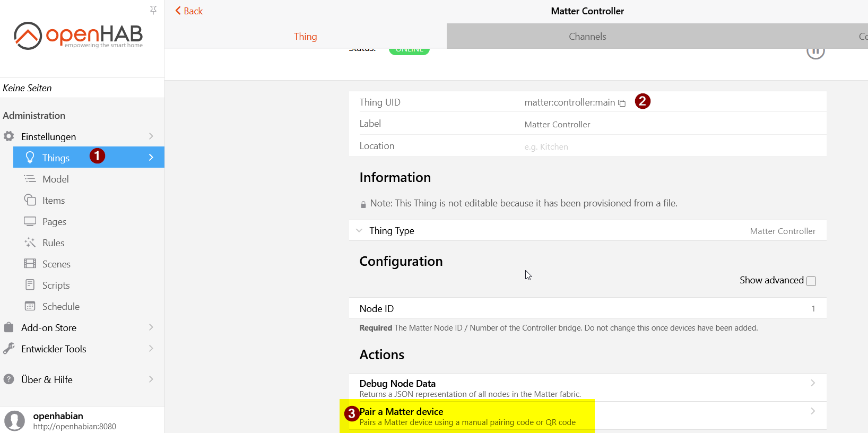Click the Scenes film icon
Viewport: 868px width, 433px height.
point(30,264)
